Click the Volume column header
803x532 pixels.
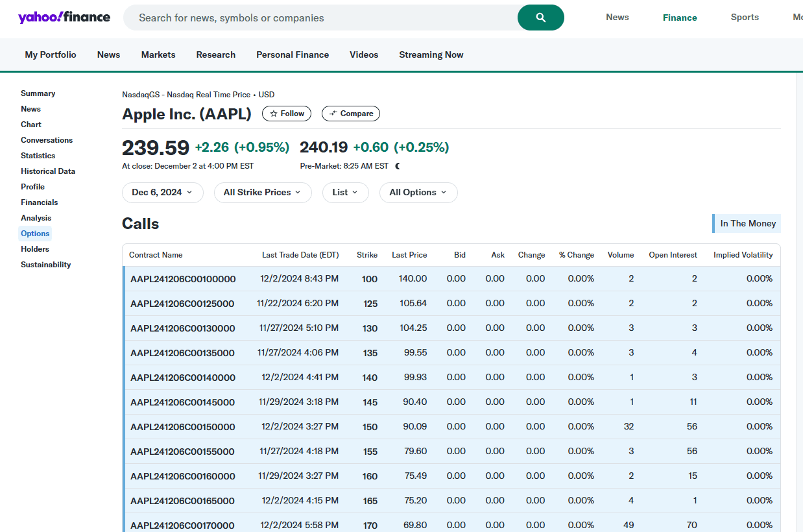[621, 255]
